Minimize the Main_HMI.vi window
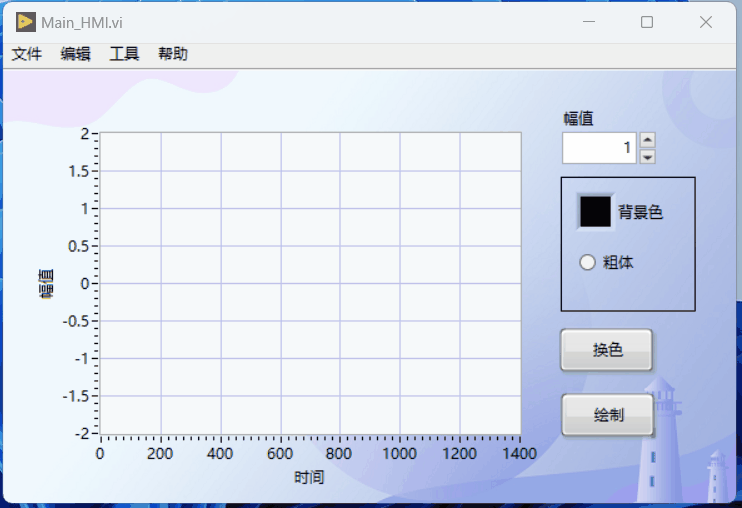 click(589, 22)
